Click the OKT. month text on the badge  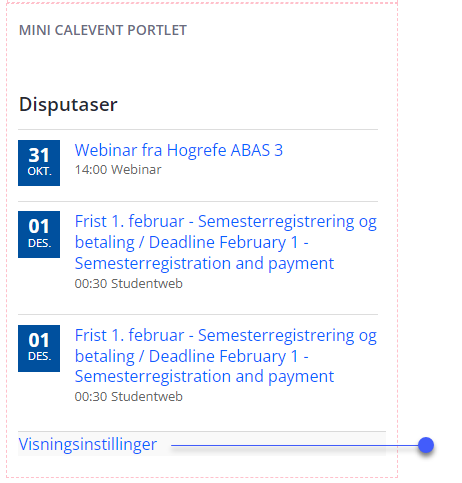click(39, 171)
